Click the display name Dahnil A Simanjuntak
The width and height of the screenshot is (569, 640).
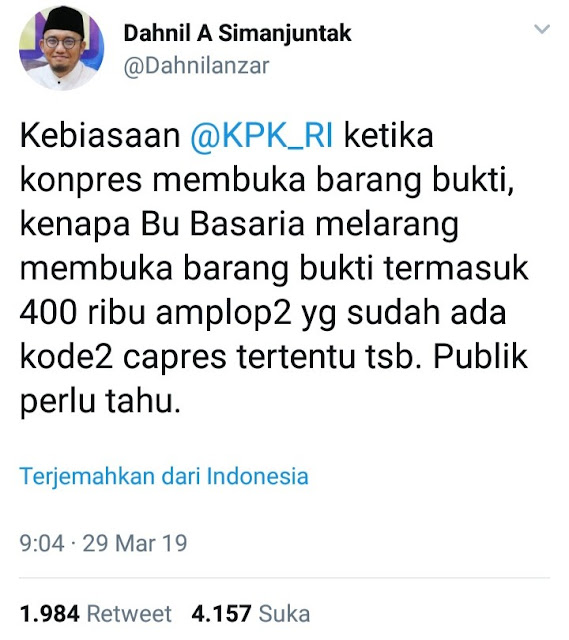237,33
